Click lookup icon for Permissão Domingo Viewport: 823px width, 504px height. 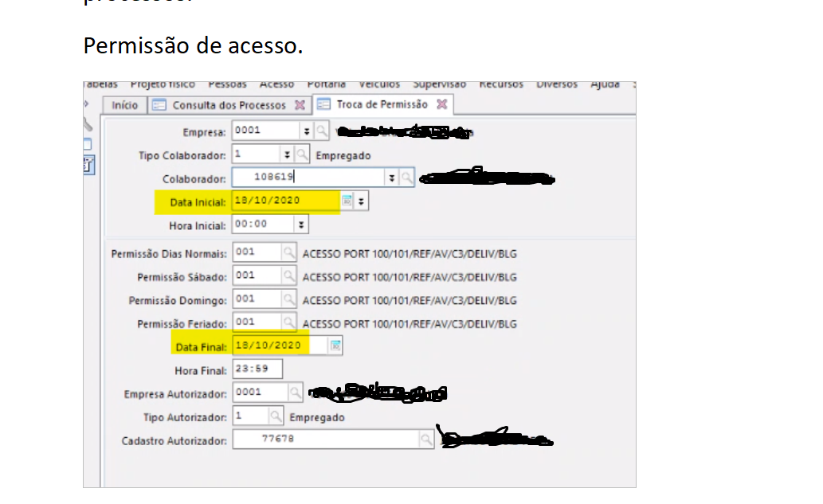pos(288,299)
